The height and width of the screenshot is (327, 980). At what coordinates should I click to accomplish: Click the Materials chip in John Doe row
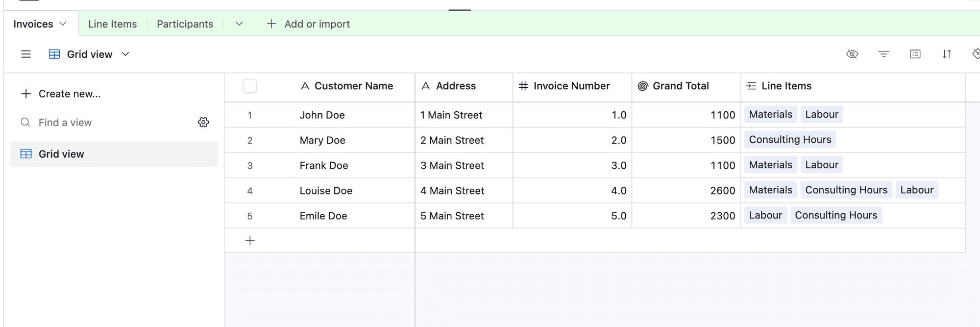click(x=770, y=114)
